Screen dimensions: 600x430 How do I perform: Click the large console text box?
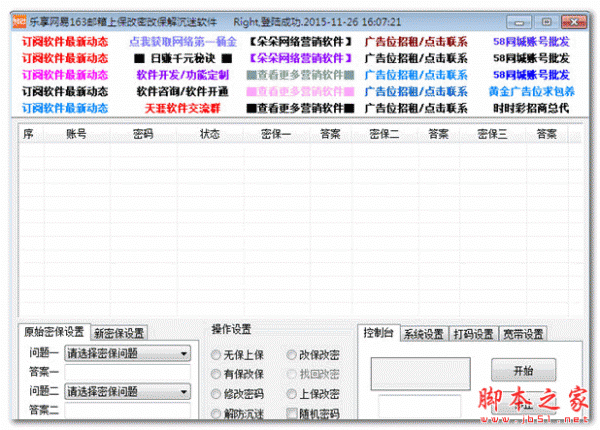(421, 374)
